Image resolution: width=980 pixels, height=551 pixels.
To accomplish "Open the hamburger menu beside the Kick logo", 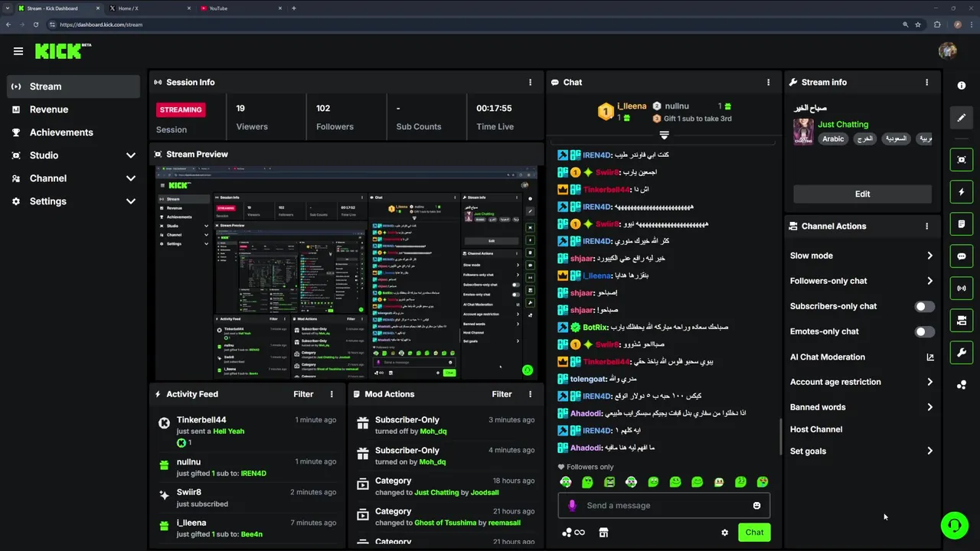I will [18, 51].
